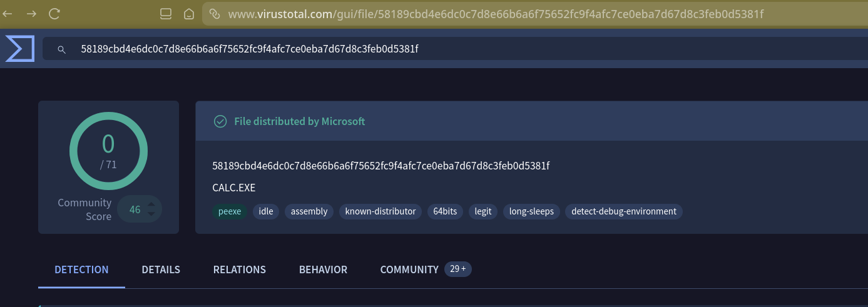The image size is (868, 307).
Task: Click the CALC.EXE file name
Action: point(234,188)
